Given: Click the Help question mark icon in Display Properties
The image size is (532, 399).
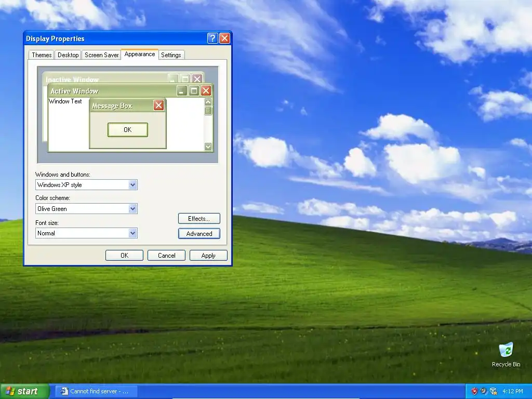Looking at the screenshot, I should (x=212, y=38).
